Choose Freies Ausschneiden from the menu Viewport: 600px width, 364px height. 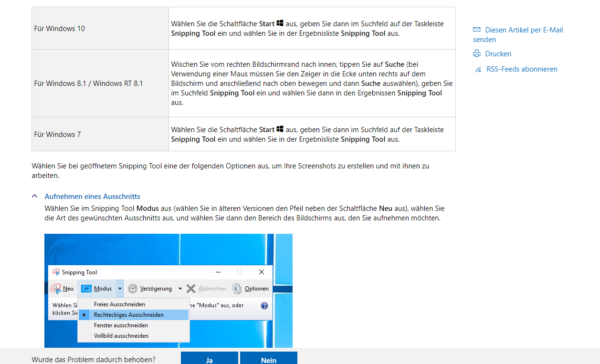(134, 304)
